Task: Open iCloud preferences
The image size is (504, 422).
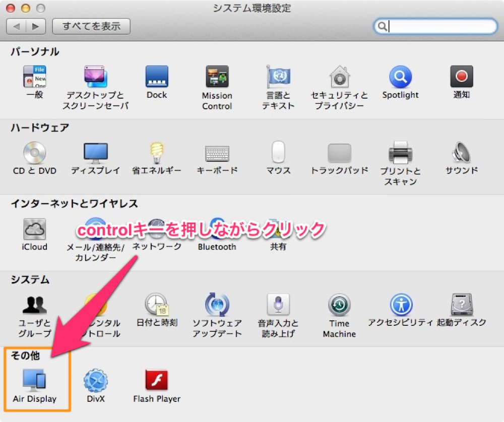Action: click(34, 229)
